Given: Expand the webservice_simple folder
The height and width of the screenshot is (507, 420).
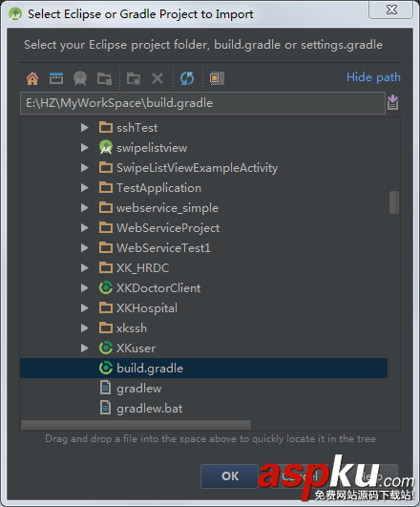Looking at the screenshot, I should [85, 207].
